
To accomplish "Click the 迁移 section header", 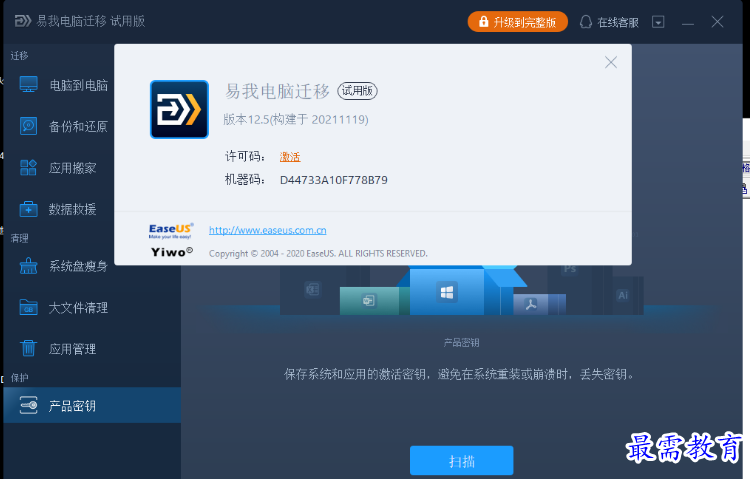I will click(x=20, y=56).
